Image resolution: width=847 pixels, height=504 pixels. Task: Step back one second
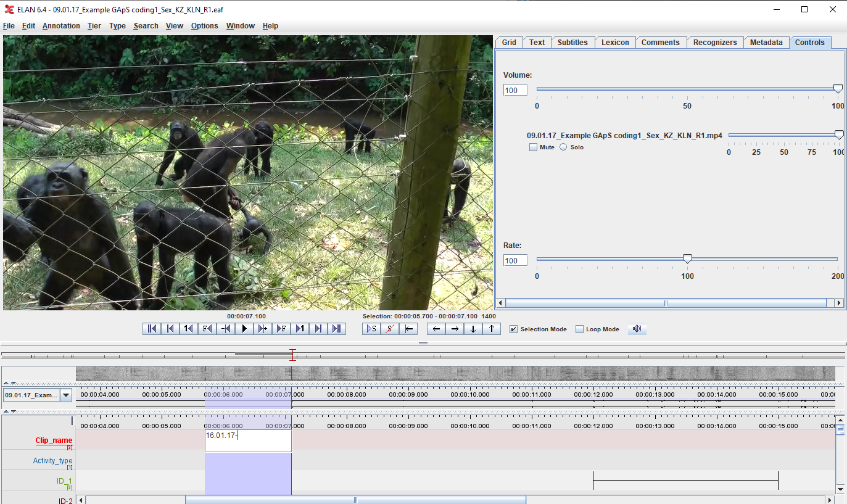pyautogui.click(x=188, y=329)
